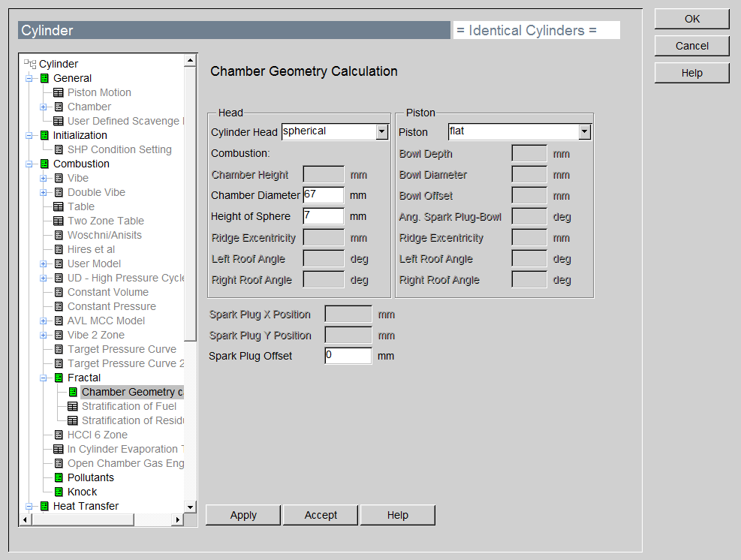Viewport: 741px width, 560px height.
Task: Expand the Vibe tree node
Action: point(43,178)
